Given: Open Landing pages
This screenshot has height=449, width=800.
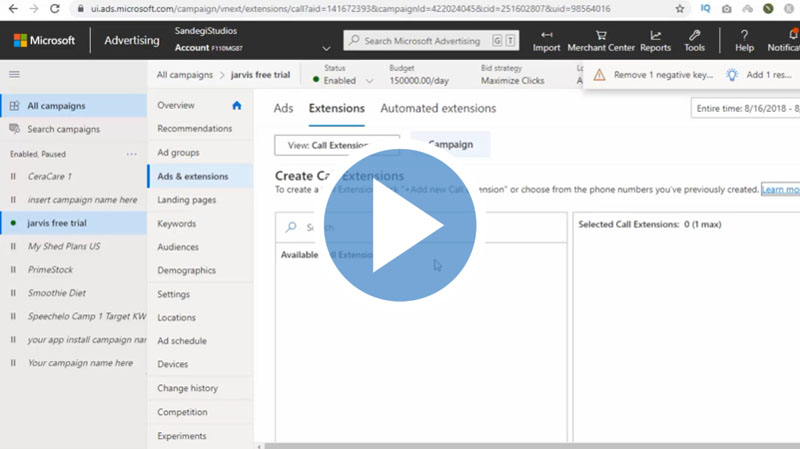Looking at the screenshot, I should (187, 200).
